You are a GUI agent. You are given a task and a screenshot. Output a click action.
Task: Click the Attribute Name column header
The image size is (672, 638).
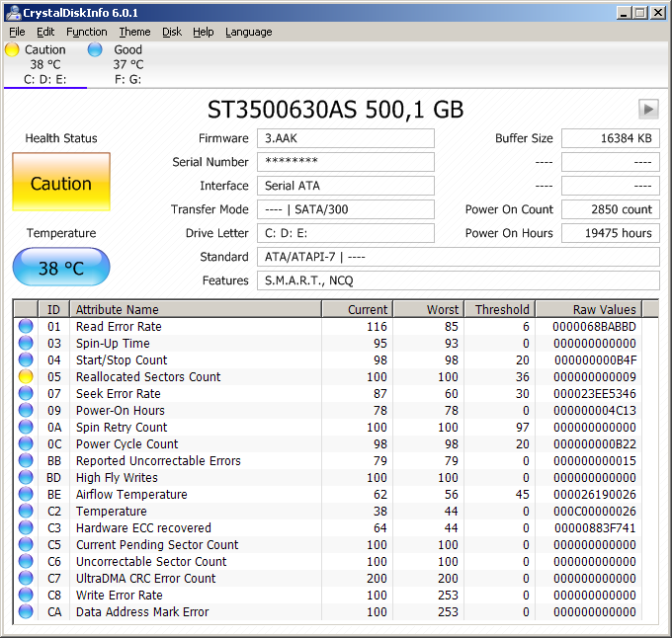point(196,309)
